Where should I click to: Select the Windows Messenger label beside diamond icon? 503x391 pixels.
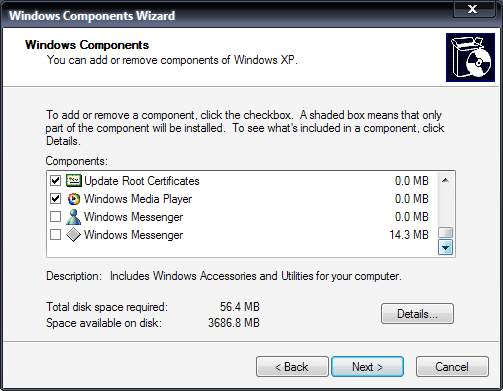(133, 235)
